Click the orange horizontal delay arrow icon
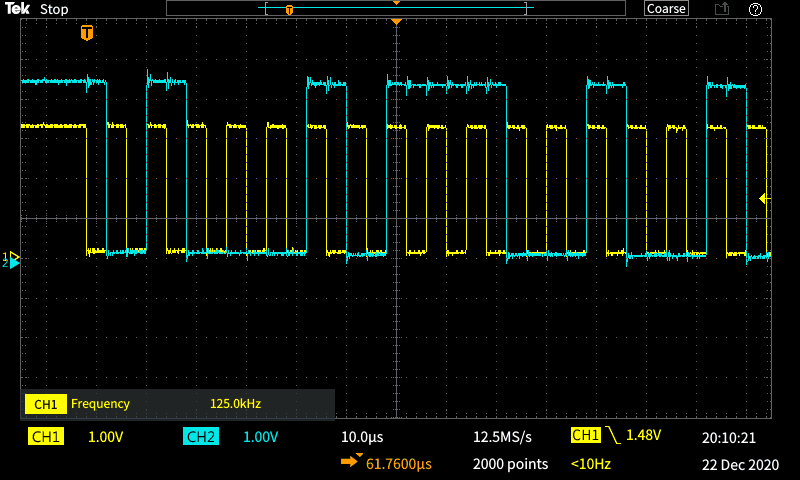The height and width of the screenshot is (480, 800). point(352,463)
